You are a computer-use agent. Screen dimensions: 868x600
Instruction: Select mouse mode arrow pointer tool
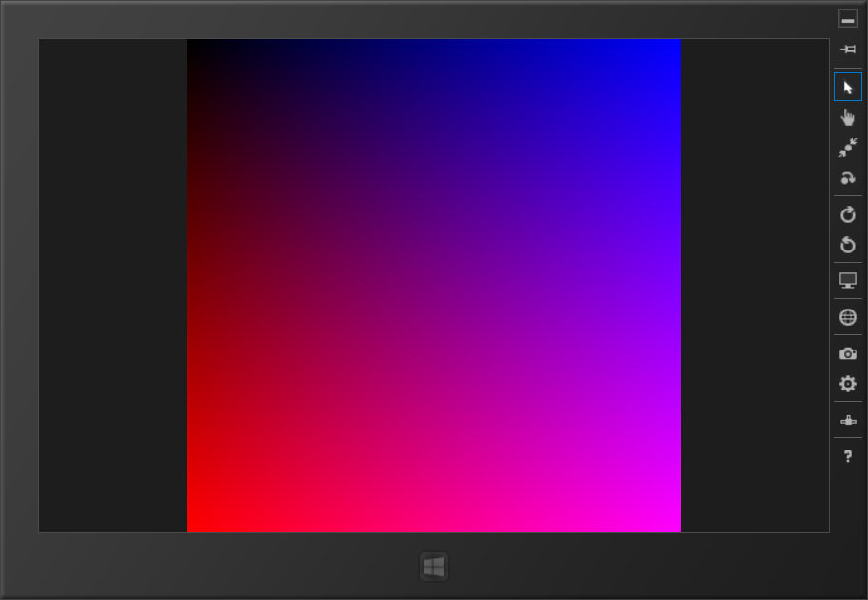pos(847,87)
